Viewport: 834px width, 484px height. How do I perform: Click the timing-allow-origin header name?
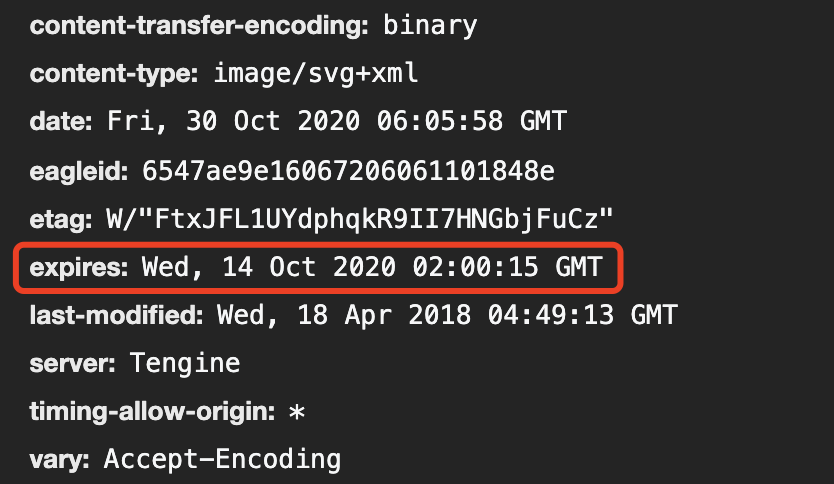152,412
